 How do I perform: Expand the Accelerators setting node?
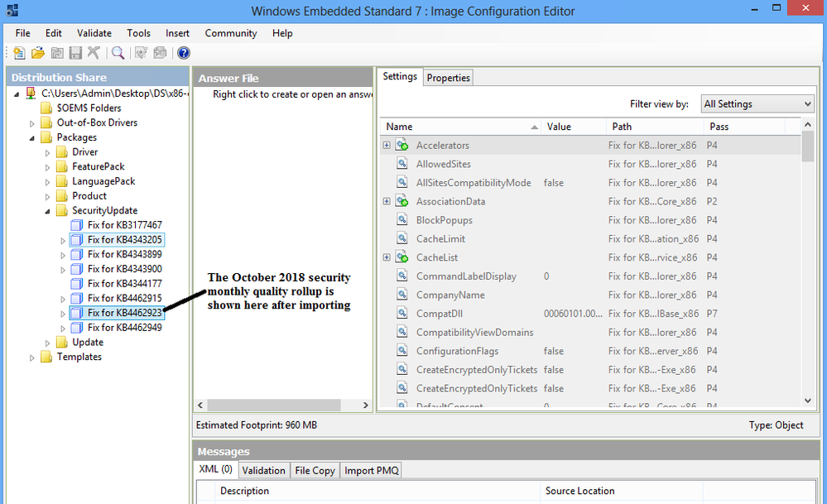(x=387, y=145)
